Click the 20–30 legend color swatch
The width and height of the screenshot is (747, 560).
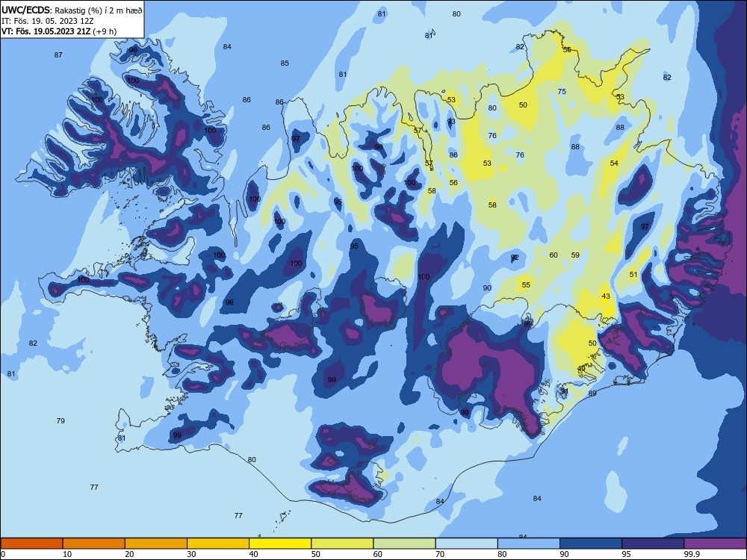click(156, 544)
